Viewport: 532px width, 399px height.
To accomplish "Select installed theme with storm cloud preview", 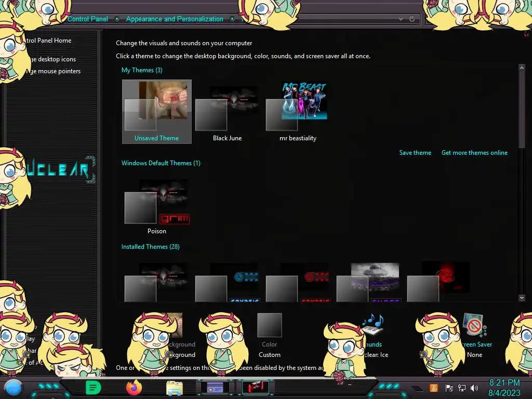I will [x=368, y=282].
